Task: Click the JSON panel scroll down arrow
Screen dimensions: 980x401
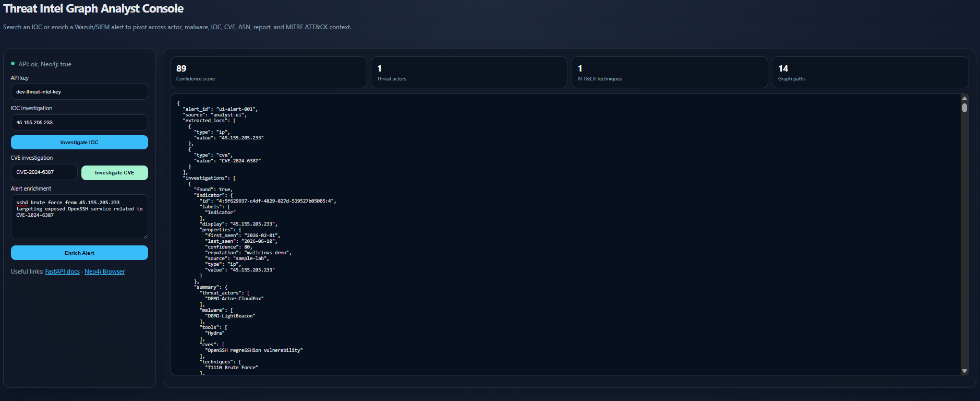Action: coord(965,371)
